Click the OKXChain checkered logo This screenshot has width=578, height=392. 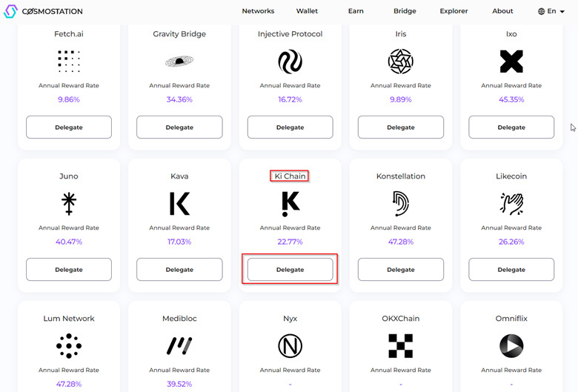(401, 346)
